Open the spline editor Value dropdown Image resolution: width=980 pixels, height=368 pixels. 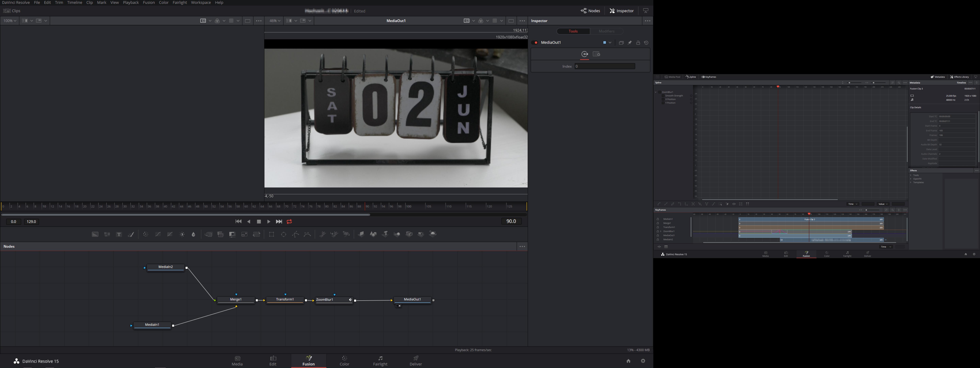[883, 204]
